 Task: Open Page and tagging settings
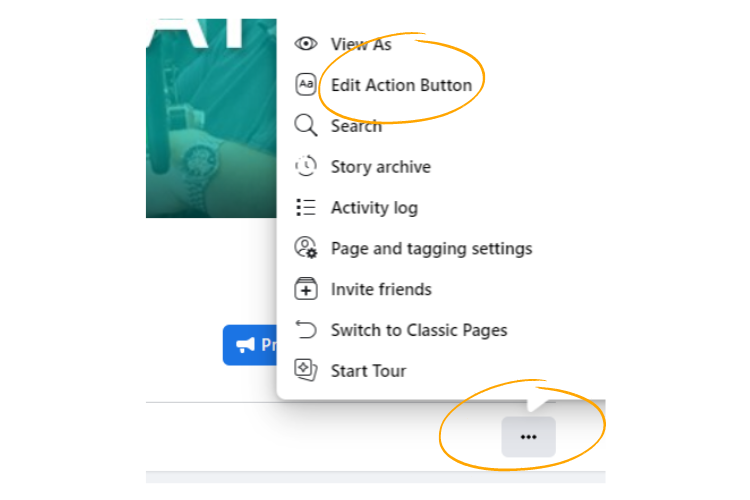431,249
